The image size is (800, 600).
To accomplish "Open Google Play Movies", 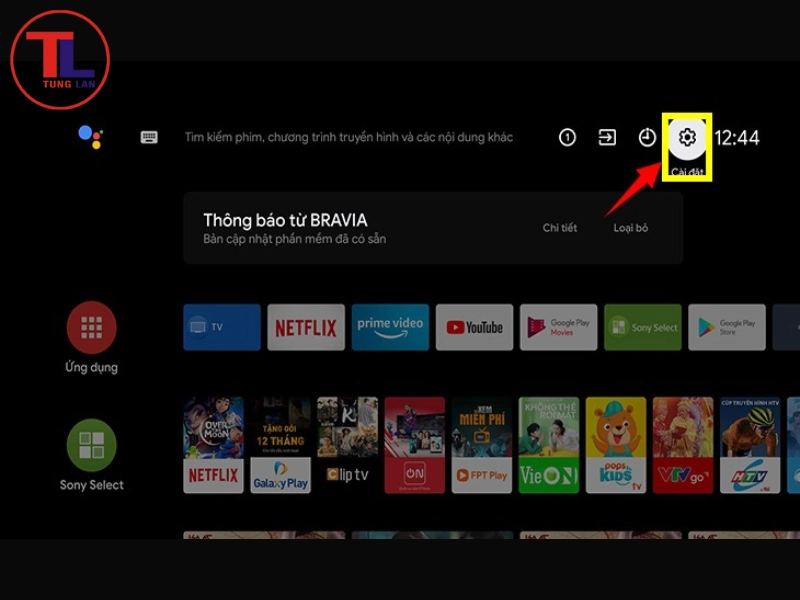I will click(x=558, y=327).
